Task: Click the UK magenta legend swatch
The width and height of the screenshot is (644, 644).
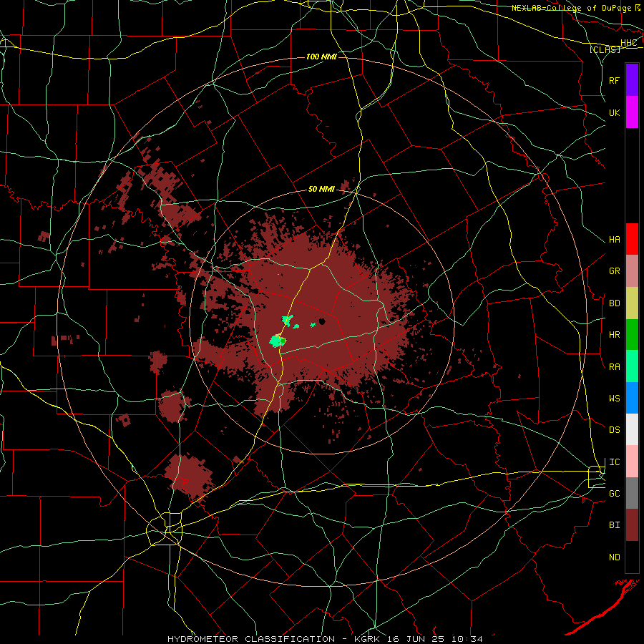Action: (x=632, y=112)
